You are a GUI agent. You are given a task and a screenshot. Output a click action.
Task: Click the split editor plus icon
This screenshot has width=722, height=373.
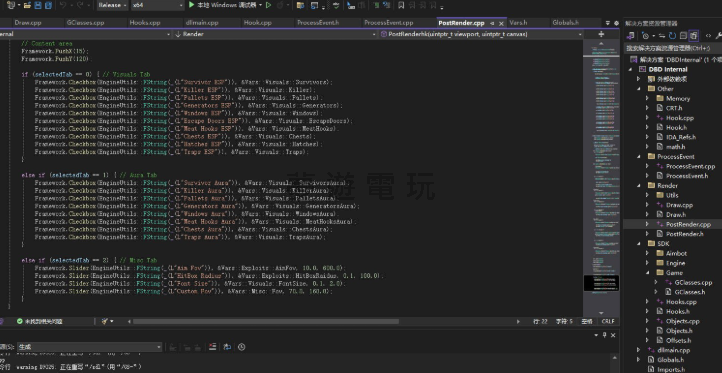pyautogui.click(x=601, y=34)
